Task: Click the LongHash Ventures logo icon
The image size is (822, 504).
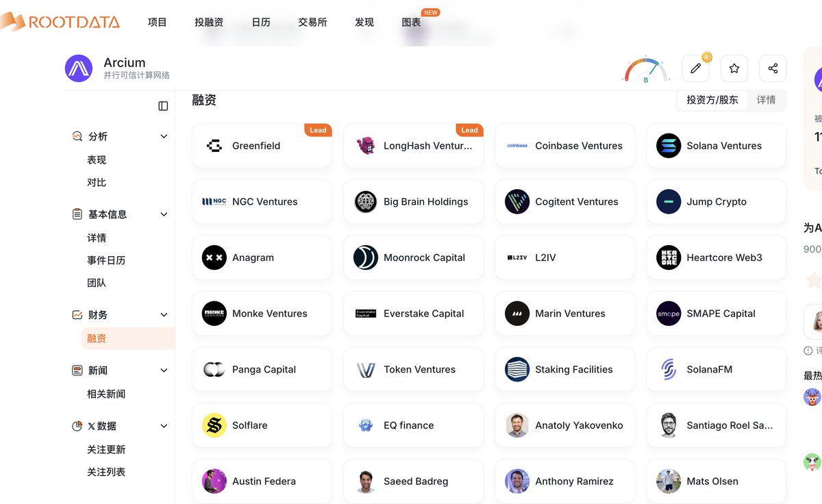Action: coord(366,146)
